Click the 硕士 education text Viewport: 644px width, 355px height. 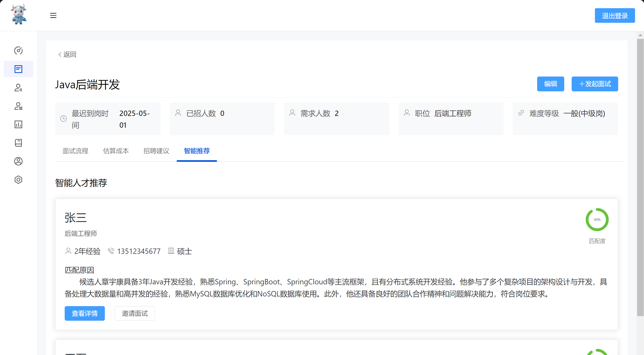184,251
